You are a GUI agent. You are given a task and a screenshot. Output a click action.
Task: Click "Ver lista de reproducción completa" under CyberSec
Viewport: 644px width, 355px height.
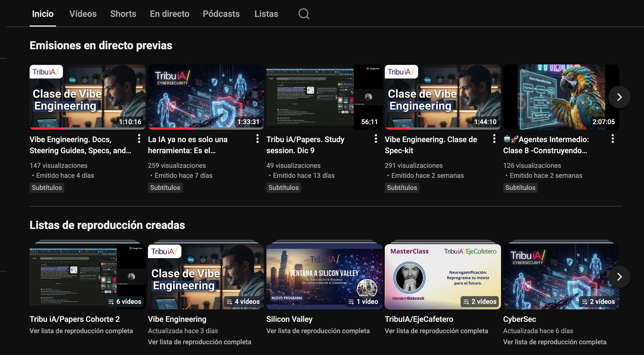coord(554,342)
